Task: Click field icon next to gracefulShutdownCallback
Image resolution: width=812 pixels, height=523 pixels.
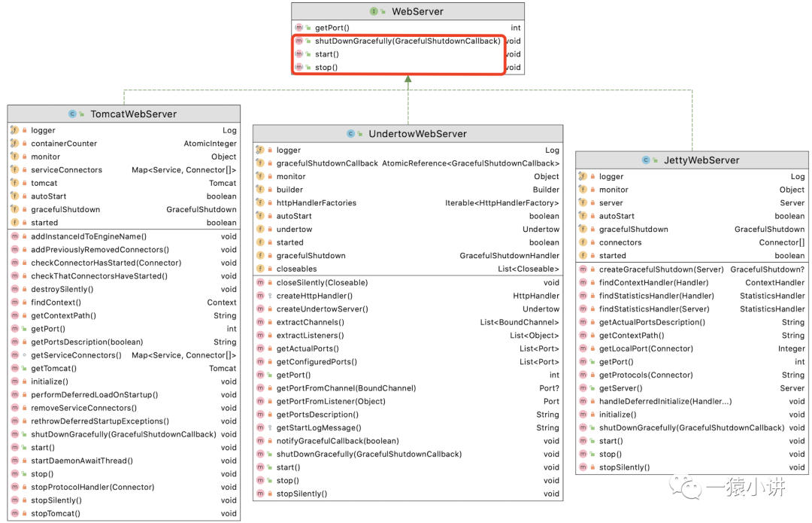Action: pos(260,163)
